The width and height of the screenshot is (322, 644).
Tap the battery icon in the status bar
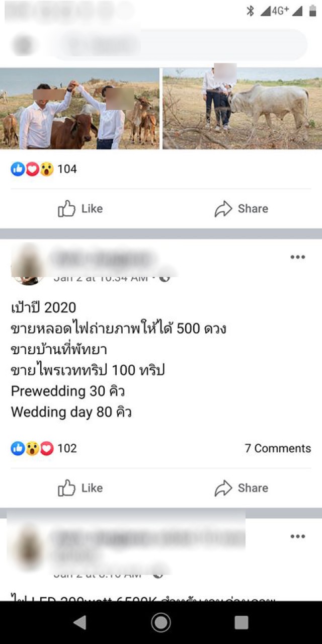pos(312,11)
